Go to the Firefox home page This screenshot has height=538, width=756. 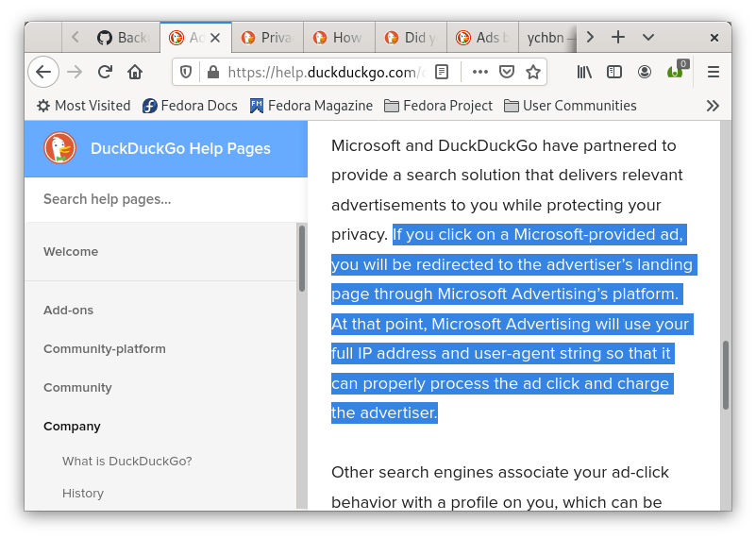pos(135,72)
